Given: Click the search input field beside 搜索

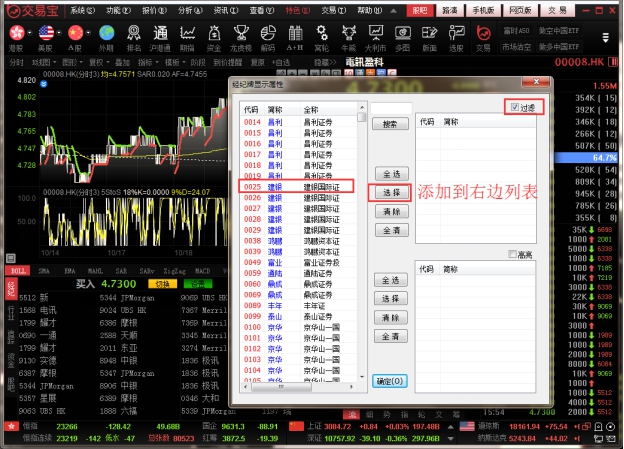Looking at the screenshot, I should [x=390, y=108].
